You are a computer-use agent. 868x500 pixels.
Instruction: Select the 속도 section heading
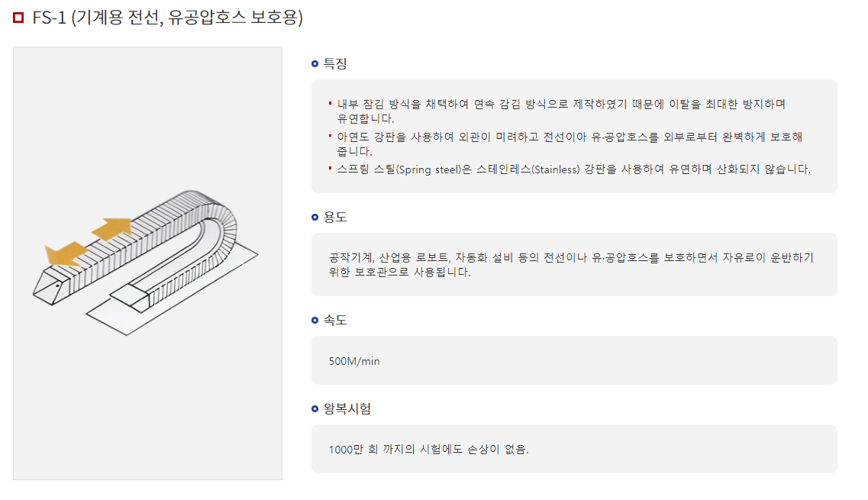pyautogui.click(x=335, y=321)
